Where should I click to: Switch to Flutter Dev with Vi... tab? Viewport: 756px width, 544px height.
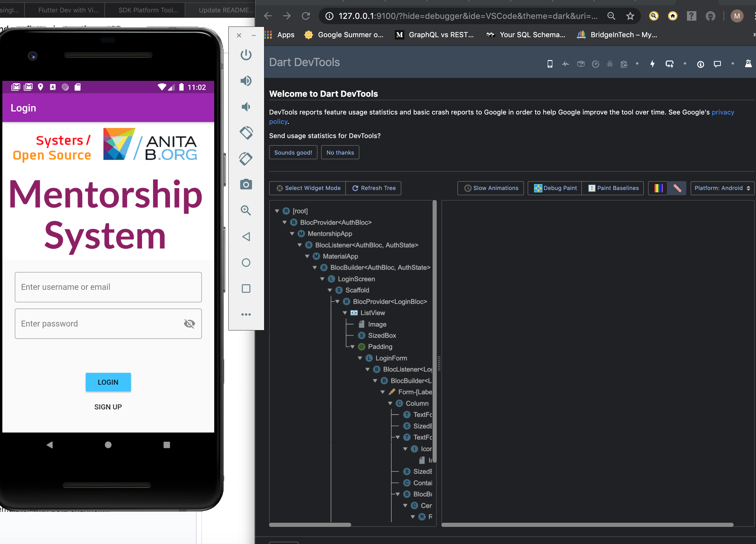coord(68,10)
